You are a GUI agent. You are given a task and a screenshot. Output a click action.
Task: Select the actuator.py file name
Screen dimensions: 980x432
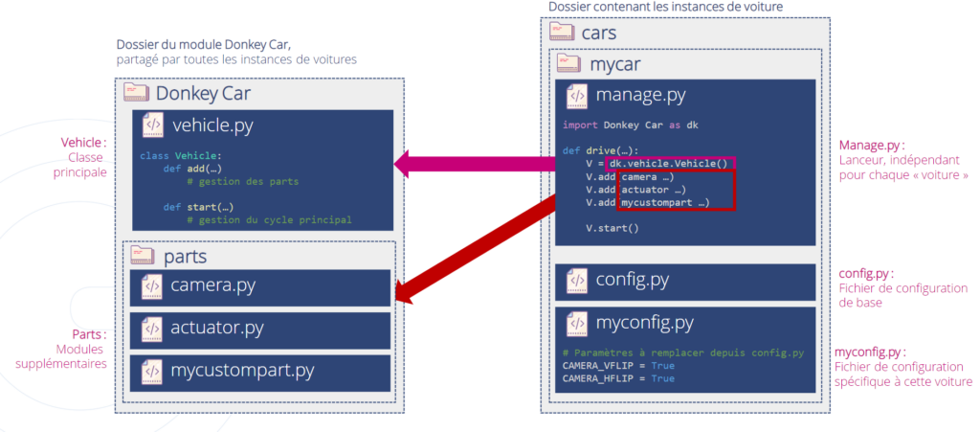[217, 328]
